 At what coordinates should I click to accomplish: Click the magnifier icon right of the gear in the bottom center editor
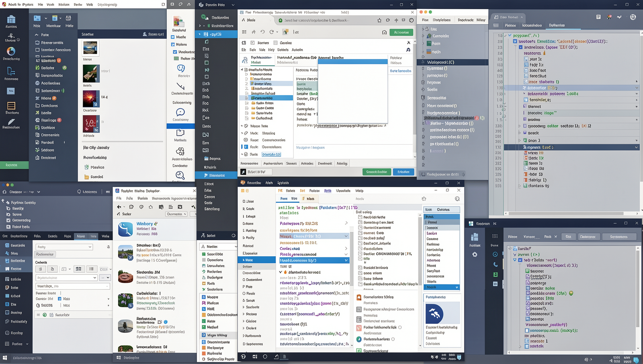point(457,198)
